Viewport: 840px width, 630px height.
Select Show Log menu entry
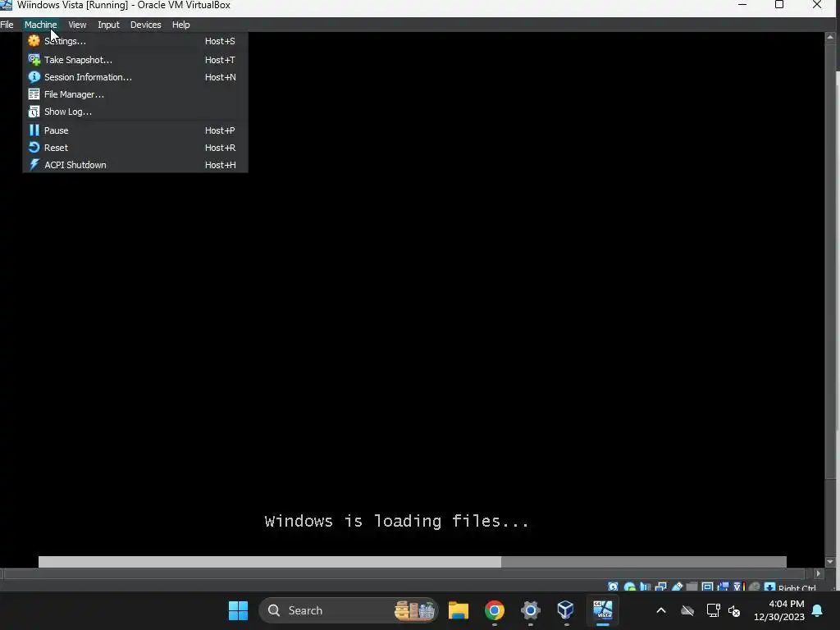tap(135, 112)
